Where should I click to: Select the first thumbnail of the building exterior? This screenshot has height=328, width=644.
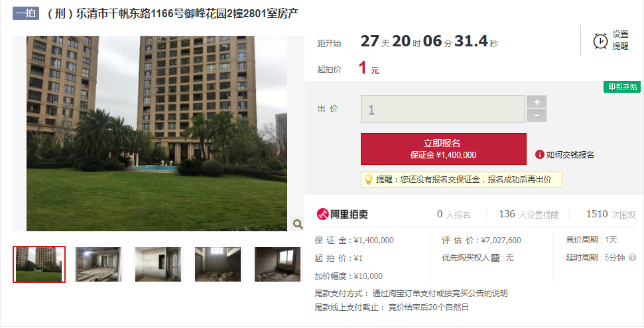pos(39,264)
